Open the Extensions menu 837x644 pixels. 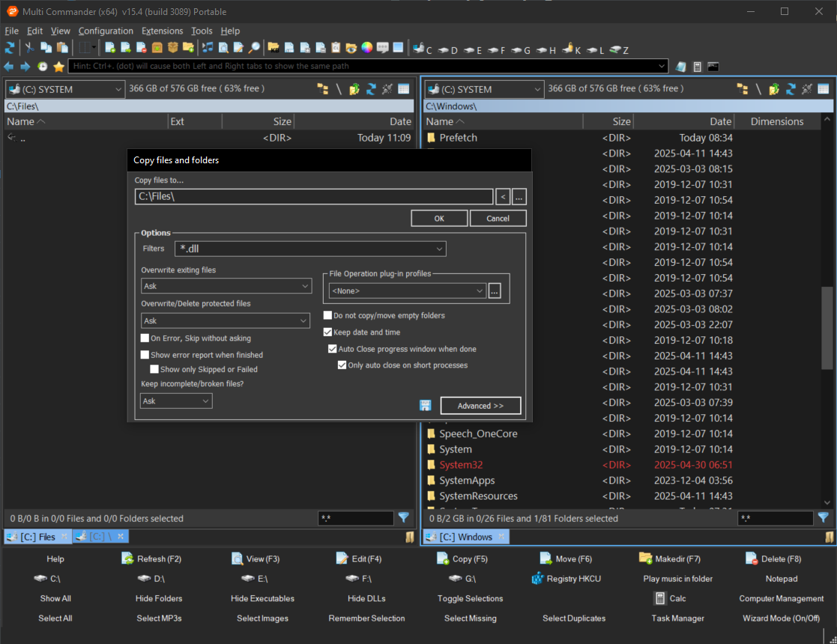[162, 31]
